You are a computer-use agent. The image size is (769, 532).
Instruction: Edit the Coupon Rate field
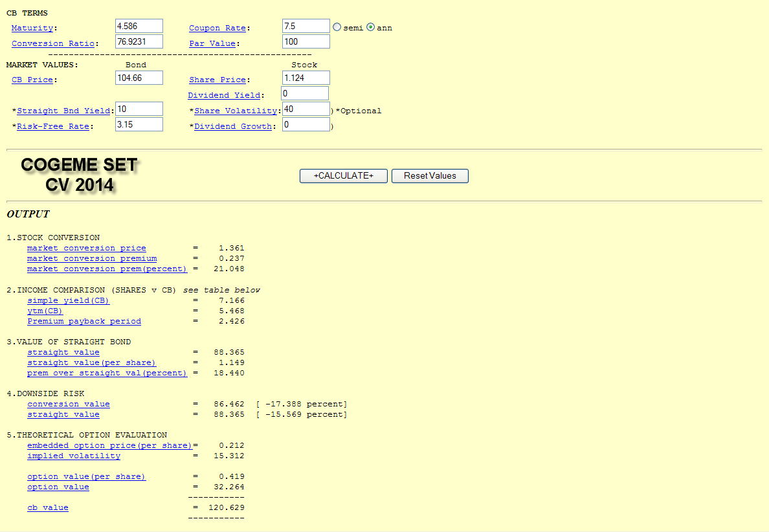coord(306,26)
